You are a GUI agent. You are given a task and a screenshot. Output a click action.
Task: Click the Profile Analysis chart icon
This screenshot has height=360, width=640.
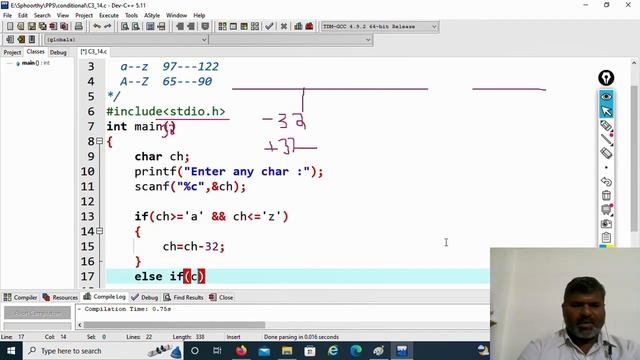pos(298,27)
